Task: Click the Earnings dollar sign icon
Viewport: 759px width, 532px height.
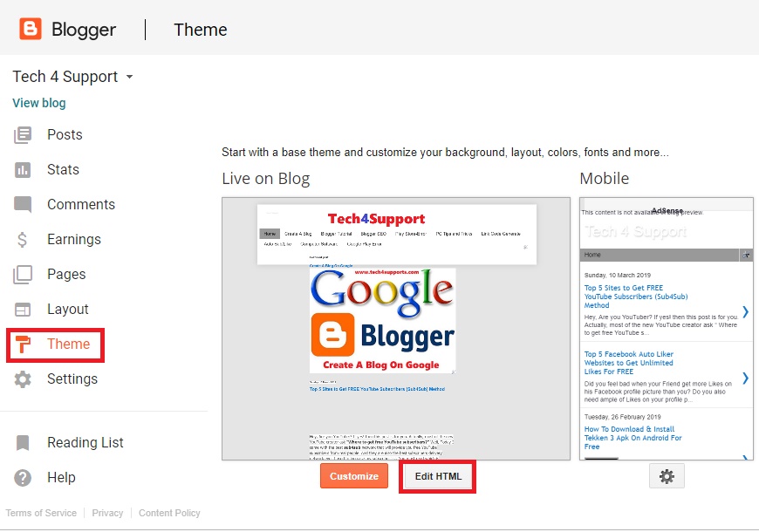Action: point(23,240)
